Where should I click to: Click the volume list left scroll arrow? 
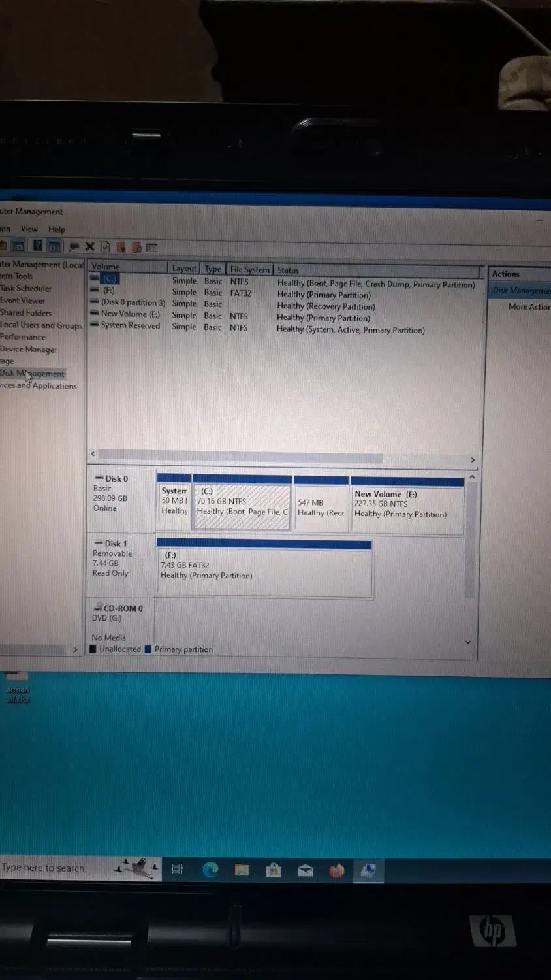pyautogui.click(x=93, y=453)
